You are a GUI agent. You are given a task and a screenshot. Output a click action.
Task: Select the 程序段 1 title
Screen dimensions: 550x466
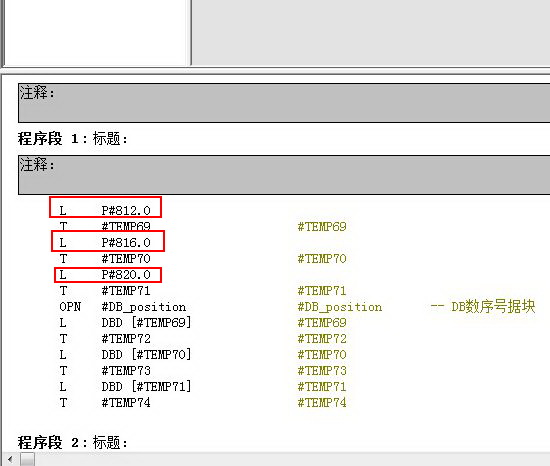(x=72, y=139)
